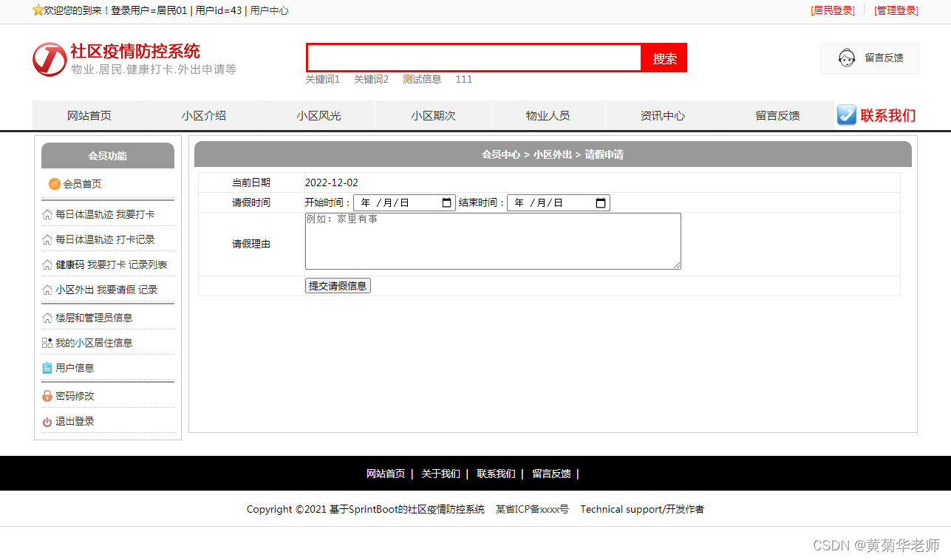Open 密码修改 sidebar link
Viewport: 951px width, 560px height.
(x=75, y=396)
